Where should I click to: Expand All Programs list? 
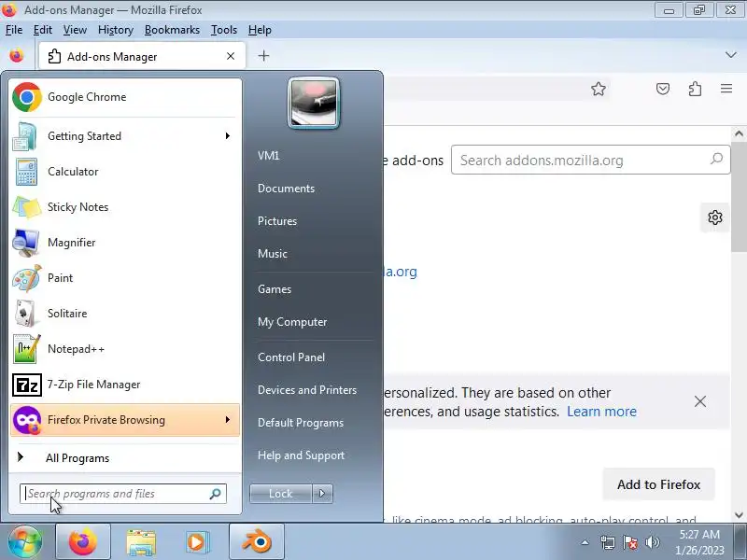pyautogui.click(x=125, y=458)
